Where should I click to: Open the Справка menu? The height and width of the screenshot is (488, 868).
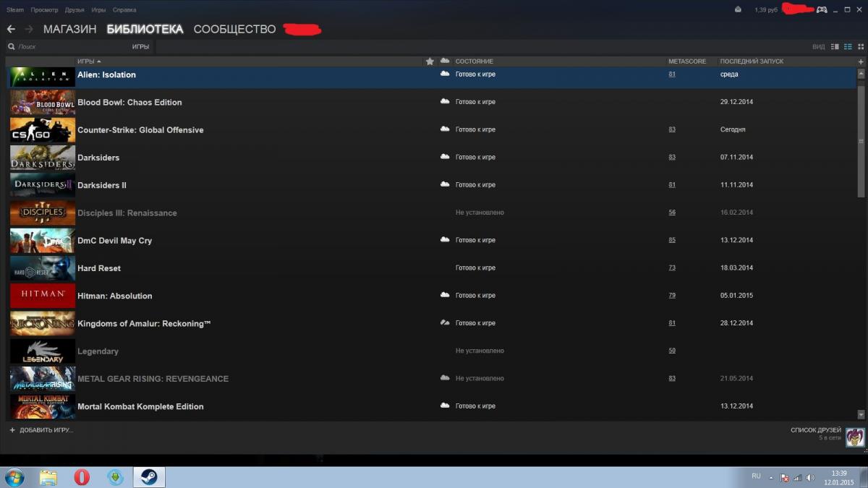pyautogui.click(x=124, y=10)
